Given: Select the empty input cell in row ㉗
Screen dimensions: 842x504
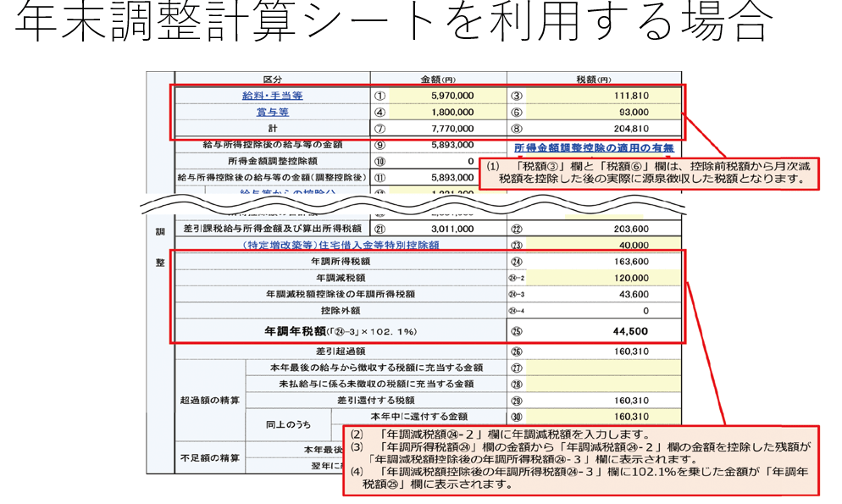Looking at the screenshot, I should [x=604, y=368].
